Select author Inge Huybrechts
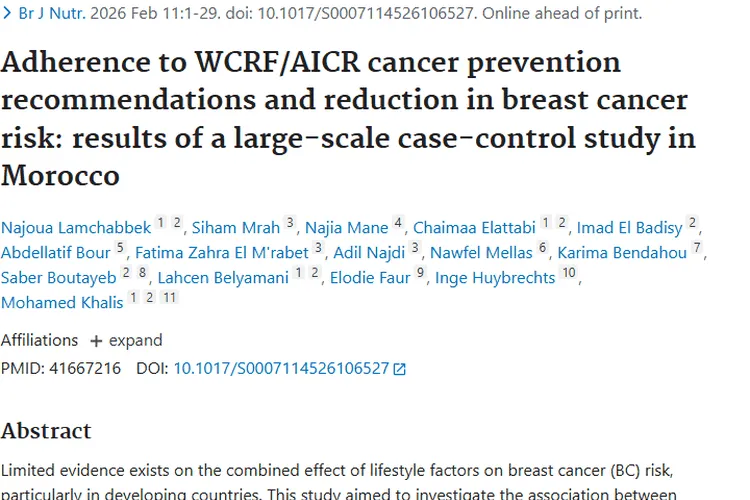 pyautogui.click(x=495, y=278)
